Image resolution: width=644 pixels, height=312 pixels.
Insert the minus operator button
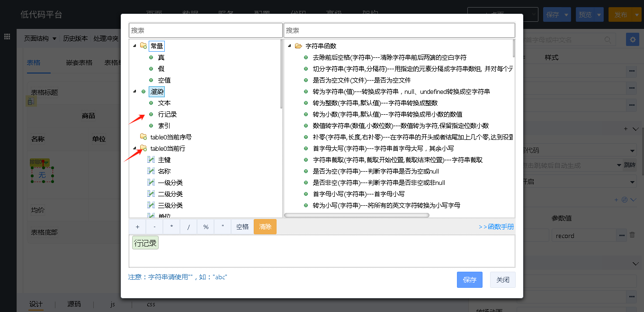click(x=154, y=227)
